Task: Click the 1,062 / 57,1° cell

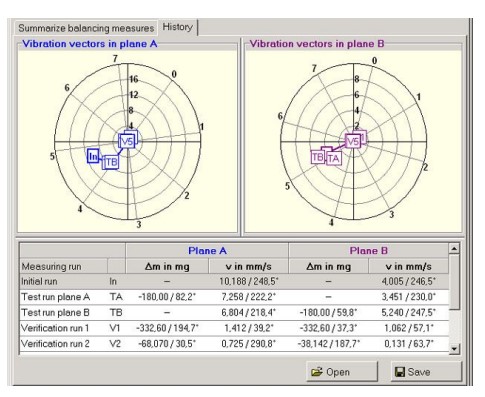Action: (x=408, y=328)
